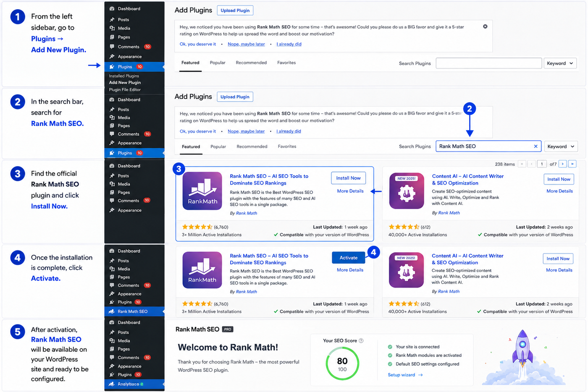Open Pages icon in the Welcome to Rank Math sidebar
The image size is (588, 392).
point(112,349)
